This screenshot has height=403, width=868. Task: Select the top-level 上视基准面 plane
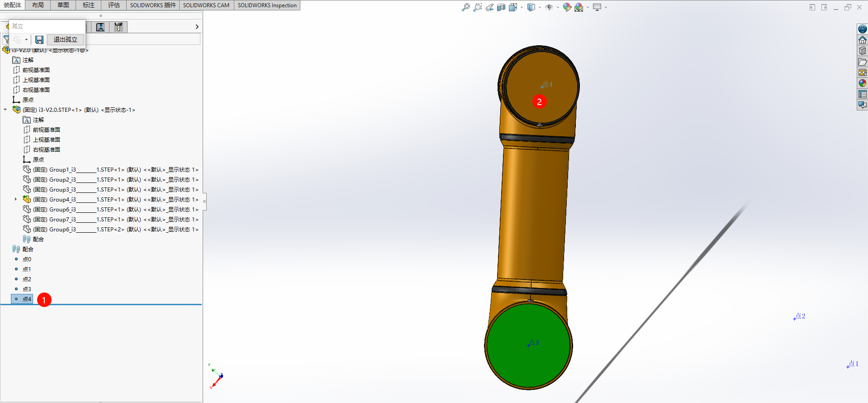[x=31, y=80]
